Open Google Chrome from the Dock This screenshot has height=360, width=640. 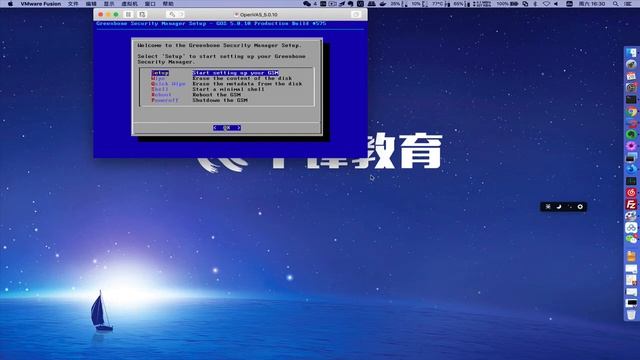pos(631,111)
